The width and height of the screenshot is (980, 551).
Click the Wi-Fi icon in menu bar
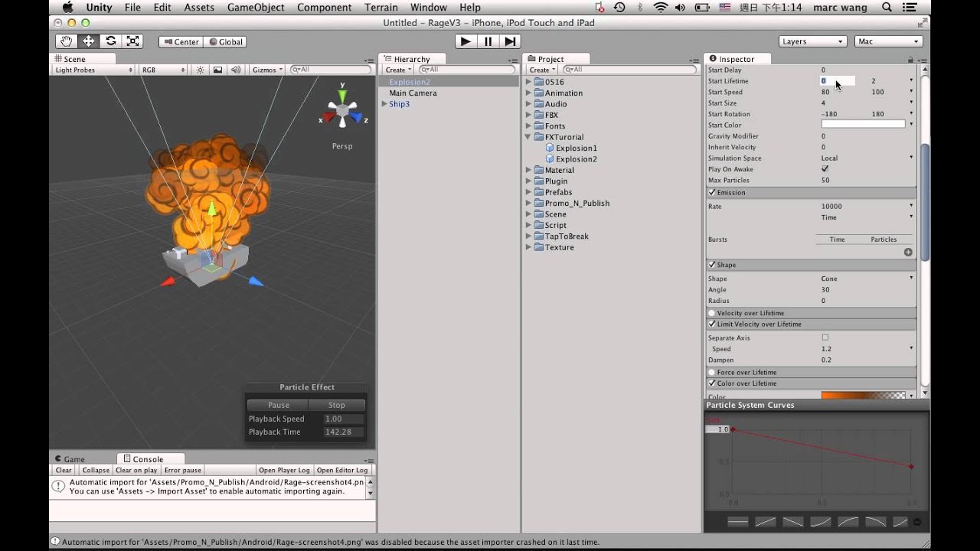660,8
